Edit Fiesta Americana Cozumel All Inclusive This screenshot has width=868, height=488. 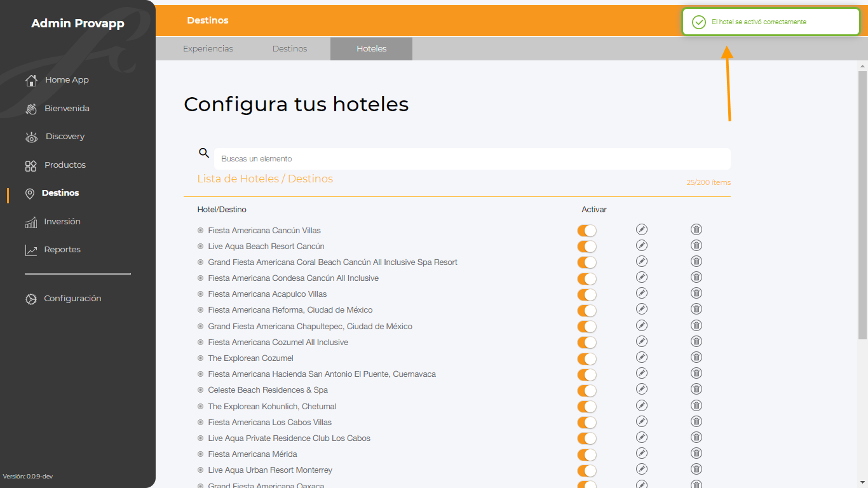pos(642,341)
